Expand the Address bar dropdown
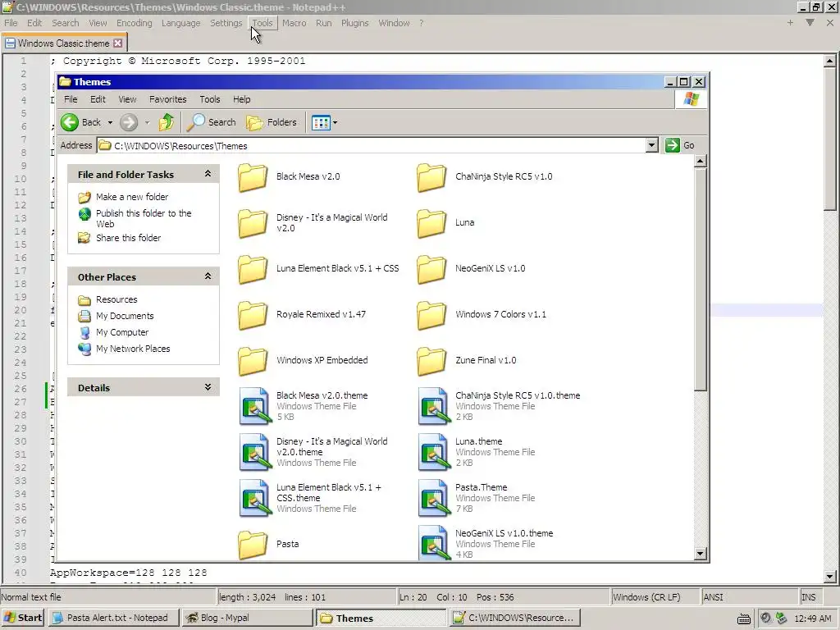The width and height of the screenshot is (840, 630). (x=651, y=145)
